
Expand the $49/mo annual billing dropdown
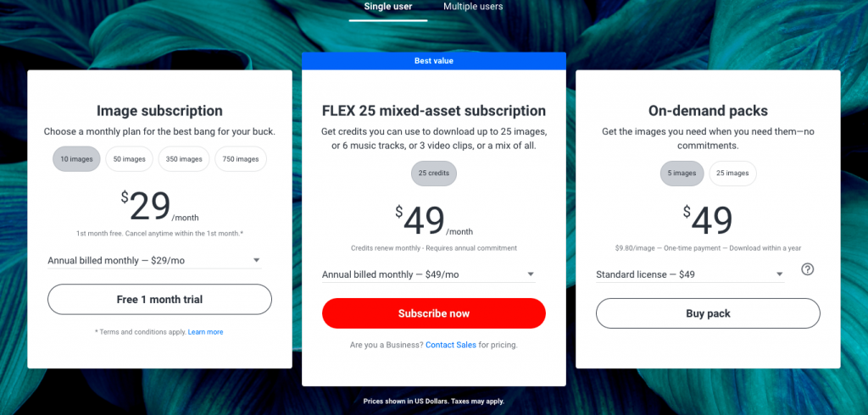[x=428, y=274]
